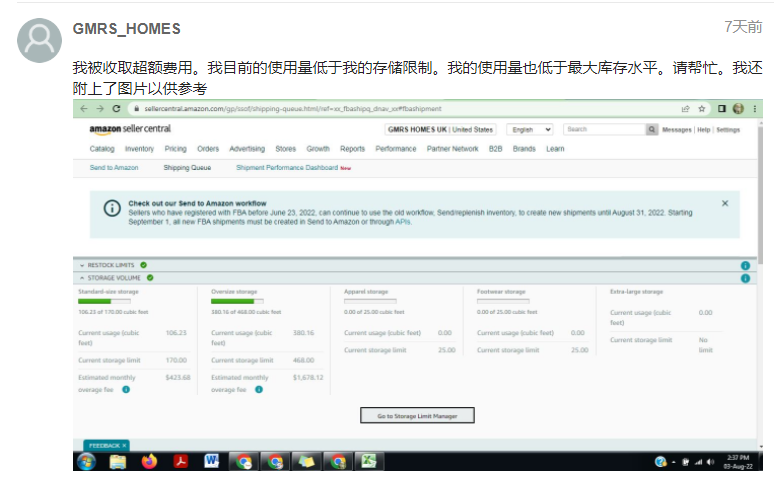782x496 pixels.
Task: Open the Orders menu
Action: [208, 149]
